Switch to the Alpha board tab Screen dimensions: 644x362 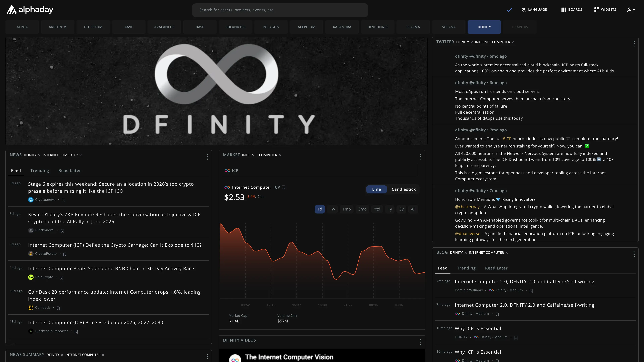point(22,27)
